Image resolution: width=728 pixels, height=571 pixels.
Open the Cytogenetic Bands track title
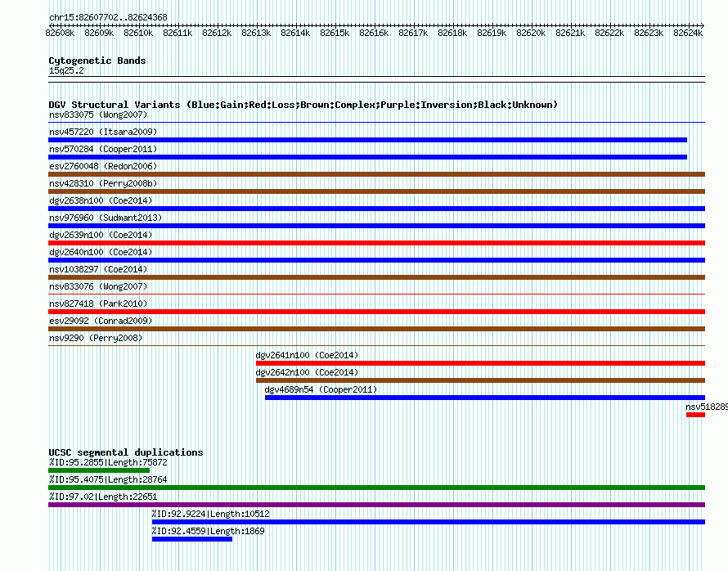tap(97, 61)
